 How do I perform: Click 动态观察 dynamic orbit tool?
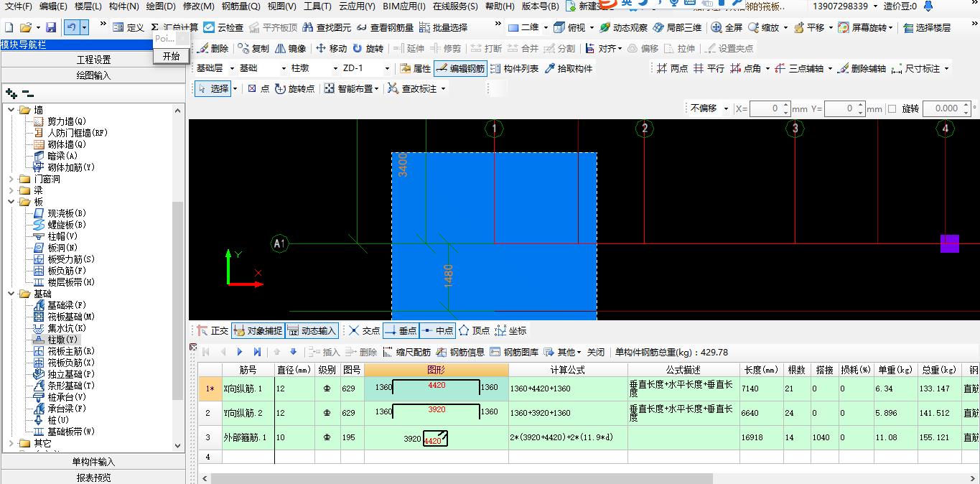click(622, 27)
